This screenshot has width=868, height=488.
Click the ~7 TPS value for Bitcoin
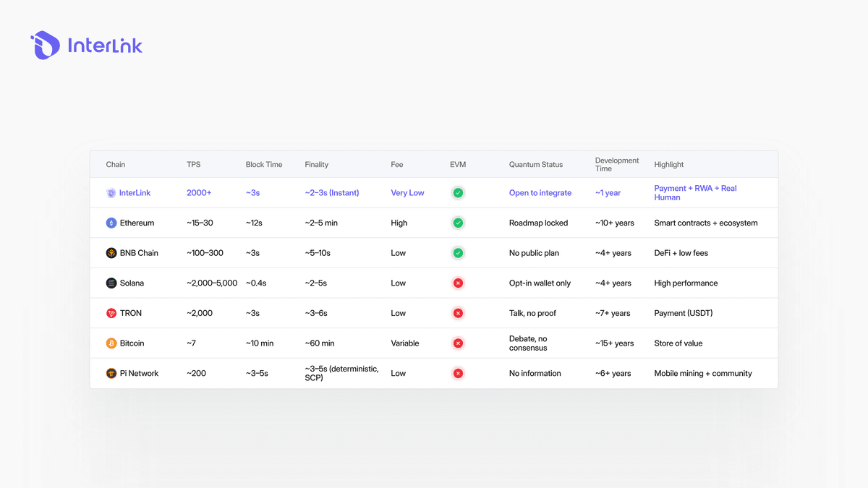191,343
